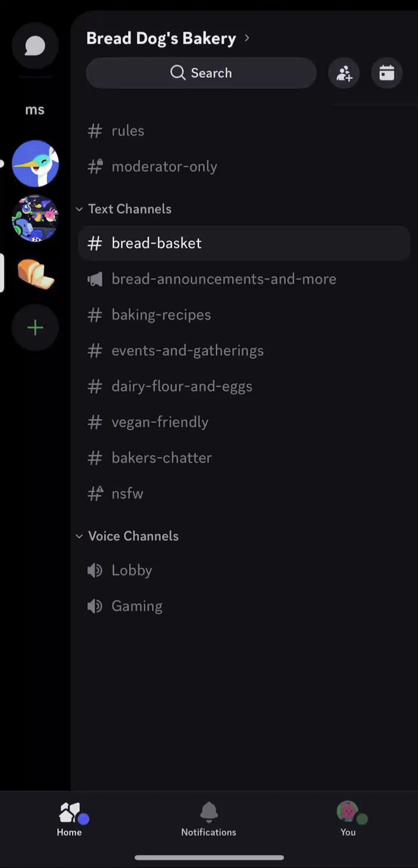
Task: Open the locked moderator-only channel
Action: (x=164, y=167)
